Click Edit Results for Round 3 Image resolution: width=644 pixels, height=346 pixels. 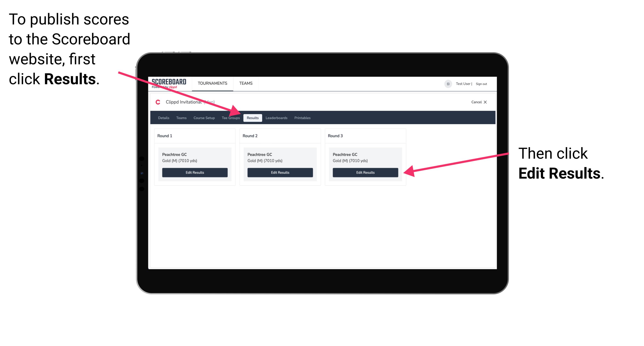pyautogui.click(x=365, y=172)
